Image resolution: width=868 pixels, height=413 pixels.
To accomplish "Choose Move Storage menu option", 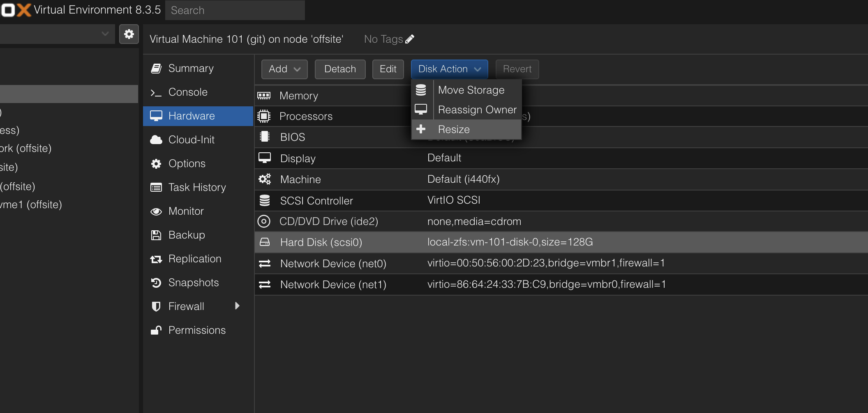I will [471, 90].
